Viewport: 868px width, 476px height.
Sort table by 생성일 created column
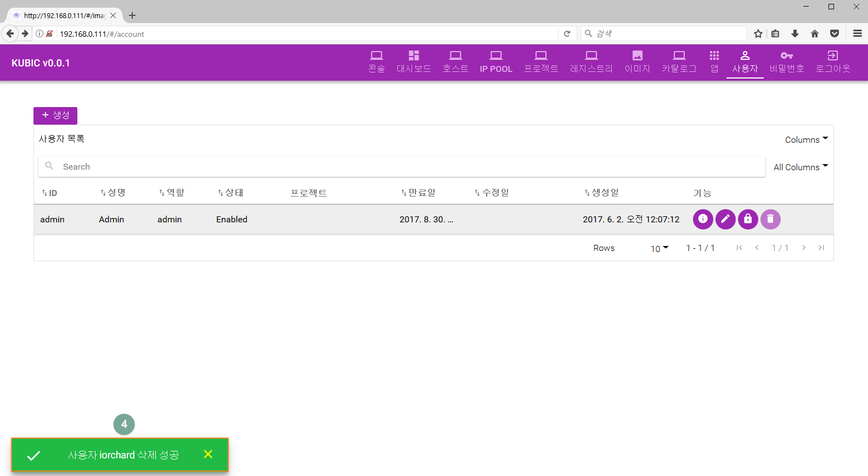coord(601,193)
